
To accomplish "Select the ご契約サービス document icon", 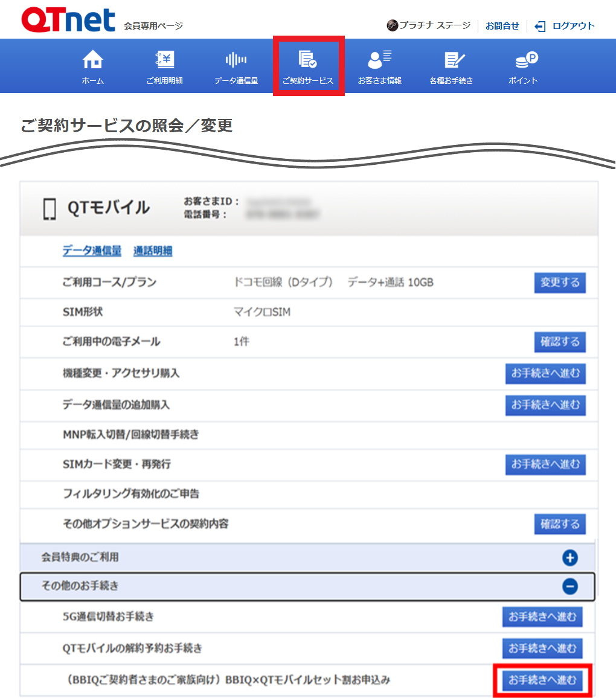I will [308, 59].
